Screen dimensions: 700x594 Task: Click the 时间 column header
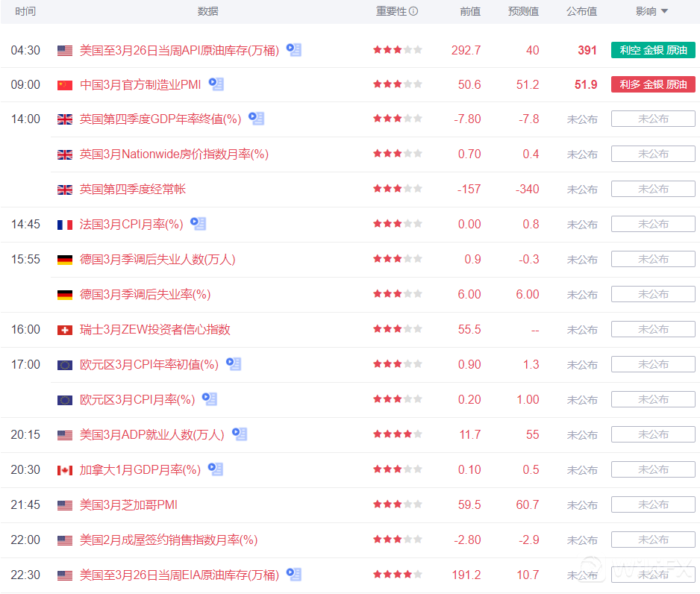click(25, 11)
